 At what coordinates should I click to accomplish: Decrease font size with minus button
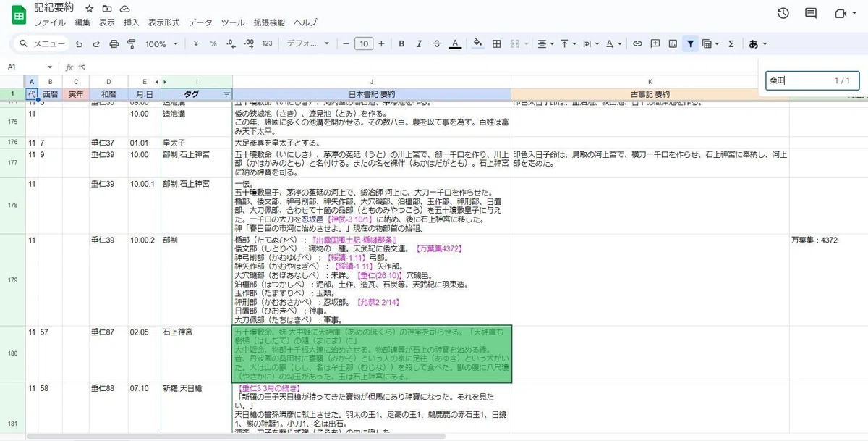[x=346, y=44]
